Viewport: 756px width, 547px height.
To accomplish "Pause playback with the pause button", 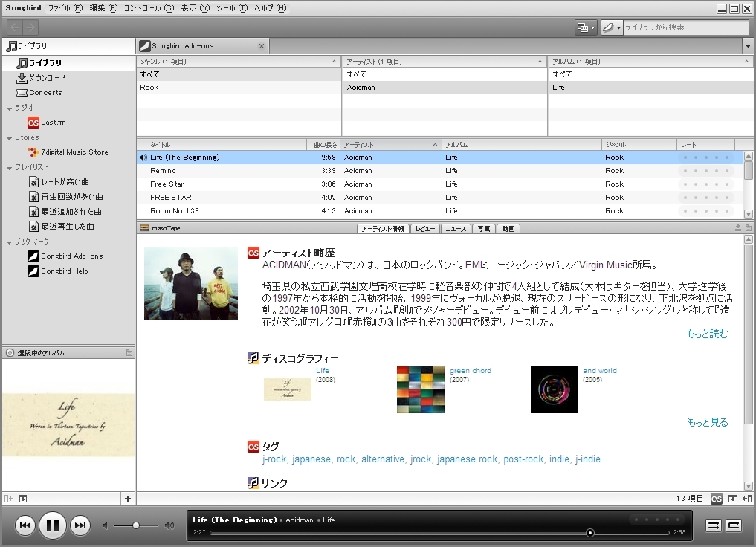I will point(52,525).
